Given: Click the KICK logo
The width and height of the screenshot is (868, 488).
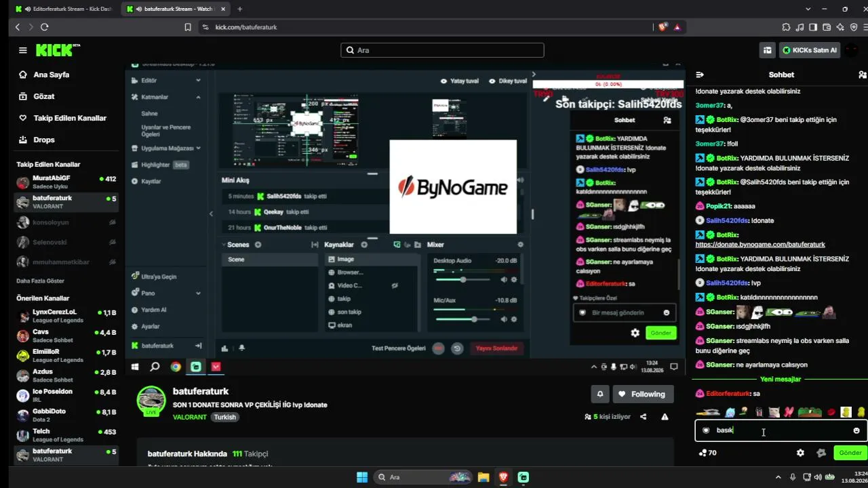Looking at the screenshot, I should coord(57,50).
